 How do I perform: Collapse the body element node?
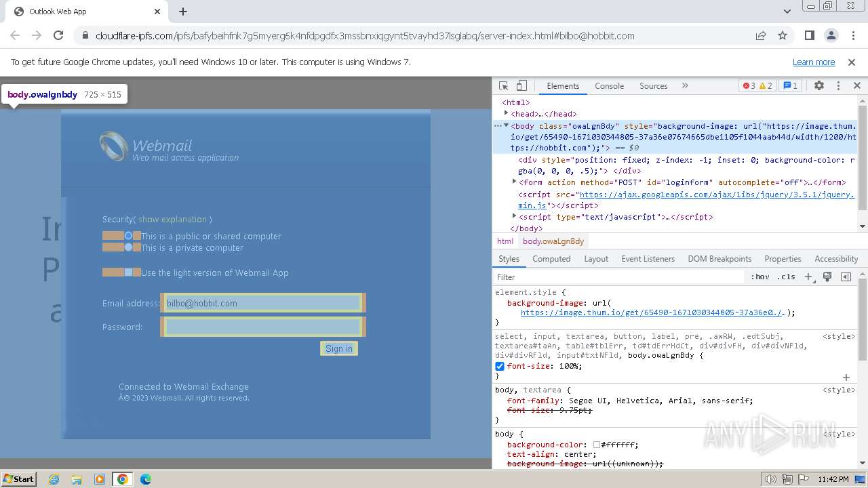506,125
